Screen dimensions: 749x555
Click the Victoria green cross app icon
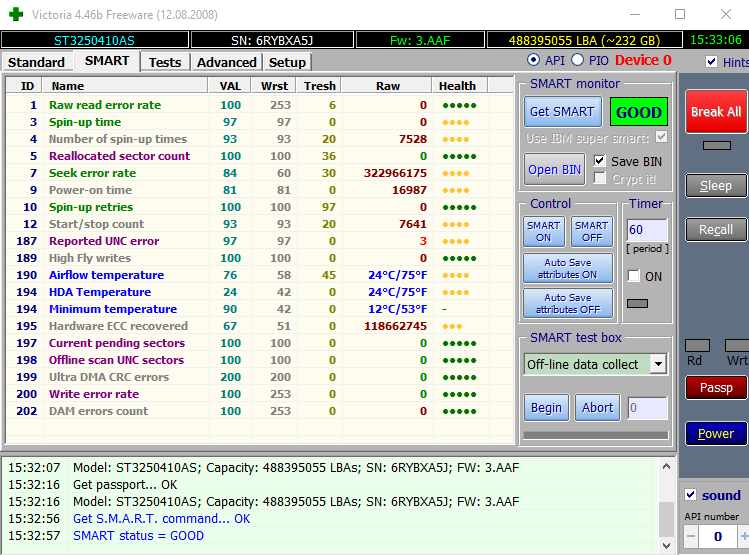click(x=15, y=14)
